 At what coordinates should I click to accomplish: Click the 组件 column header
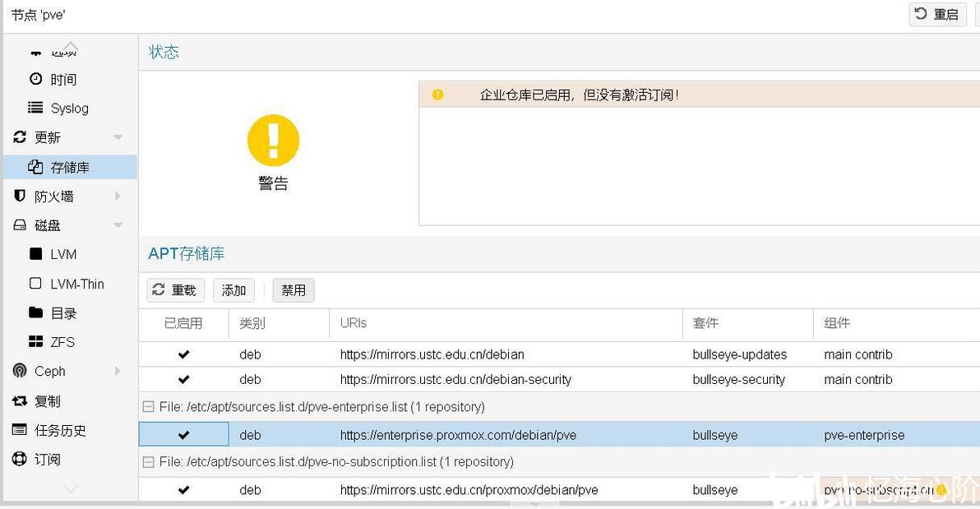pos(896,323)
